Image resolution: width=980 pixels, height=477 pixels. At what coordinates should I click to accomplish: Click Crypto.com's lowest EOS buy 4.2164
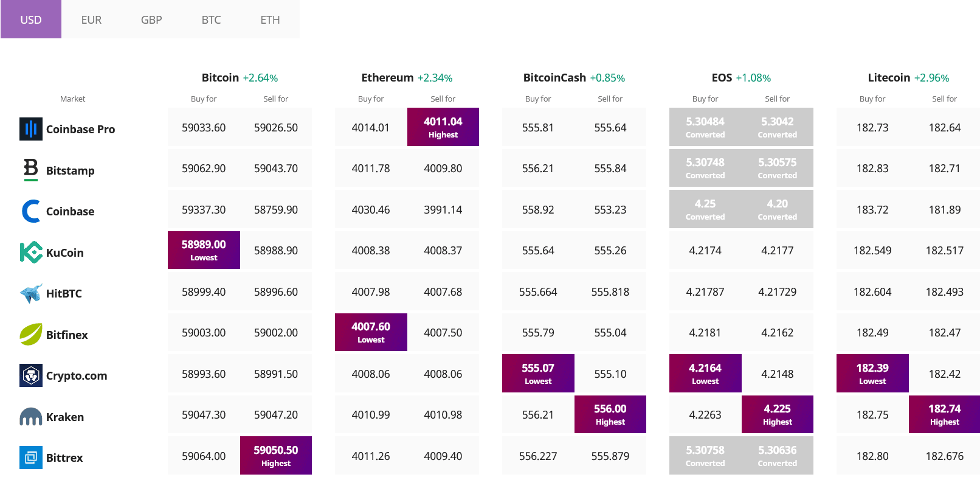pyautogui.click(x=705, y=373)
